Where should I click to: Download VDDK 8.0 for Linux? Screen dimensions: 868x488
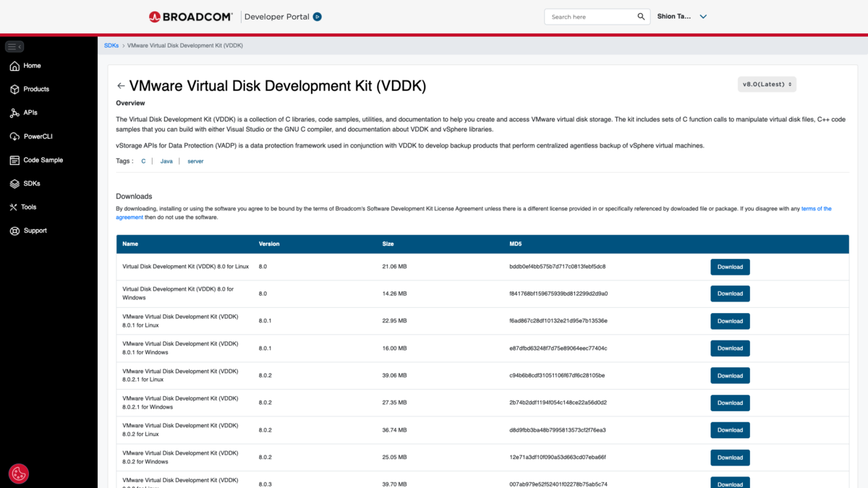pos(730,267)
